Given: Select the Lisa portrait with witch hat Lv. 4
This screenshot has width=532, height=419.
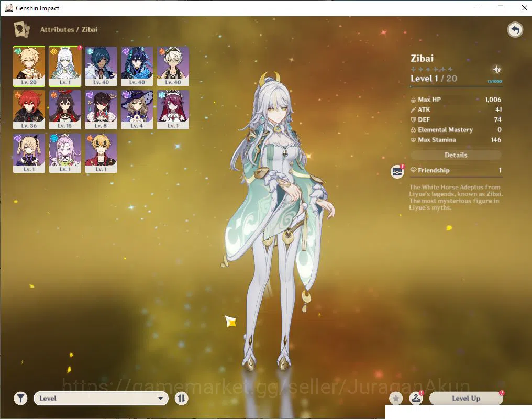Looking at the screenshot, I should click(x=137, y=109).
